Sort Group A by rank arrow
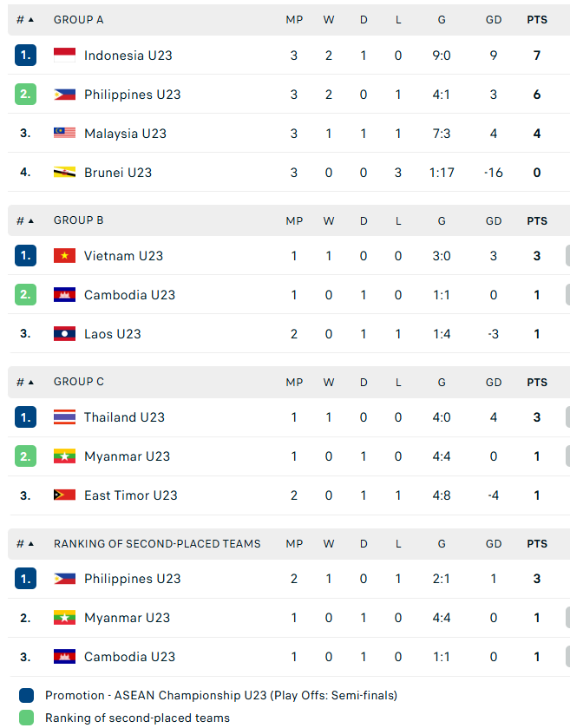The image size is (570, 728). click(x=31, y=19)
